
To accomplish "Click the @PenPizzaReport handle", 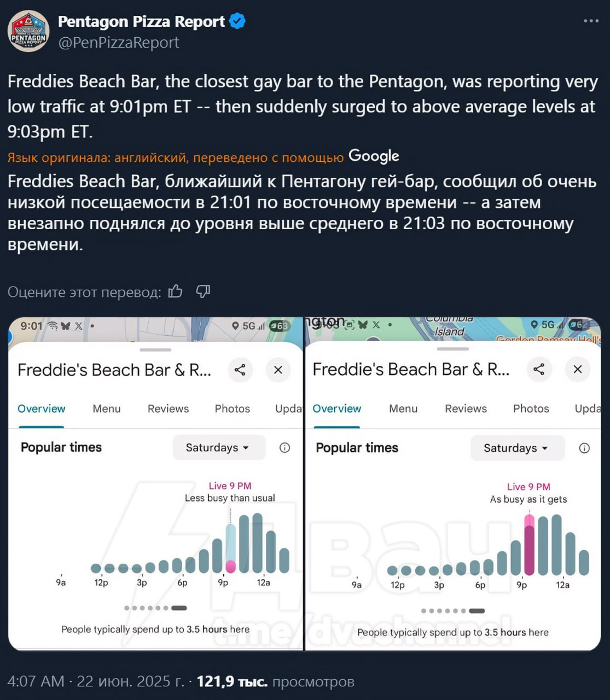I will [119, 43].
